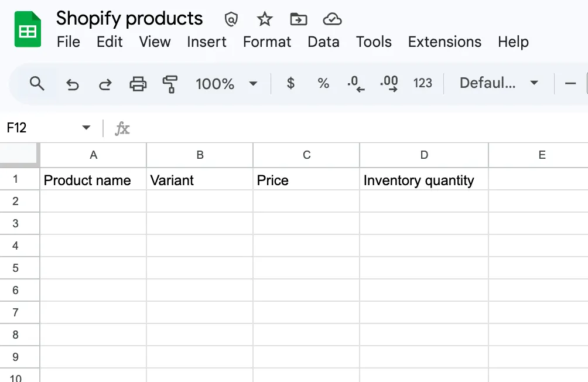Screen dimensions: 588x382
Task: Star the Shopify products document
Action: coord(265,19)
